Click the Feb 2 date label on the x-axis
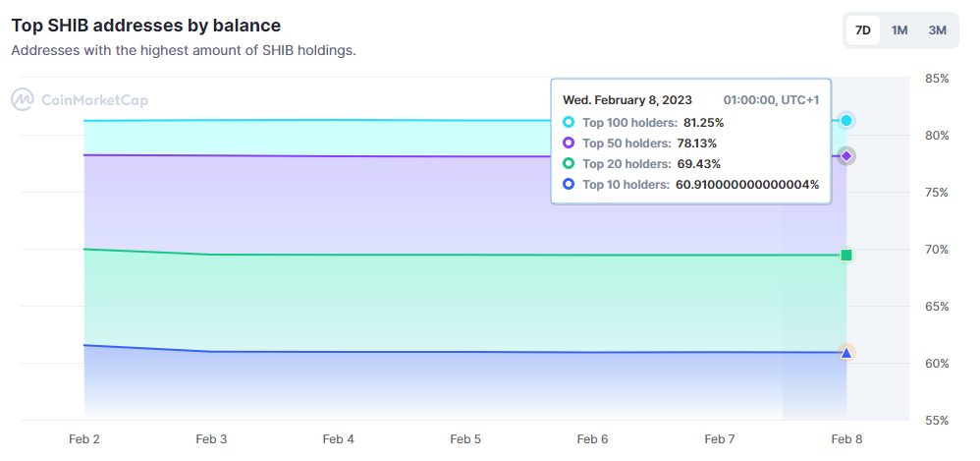Screen dimensions: 980x461 [84, 439]
